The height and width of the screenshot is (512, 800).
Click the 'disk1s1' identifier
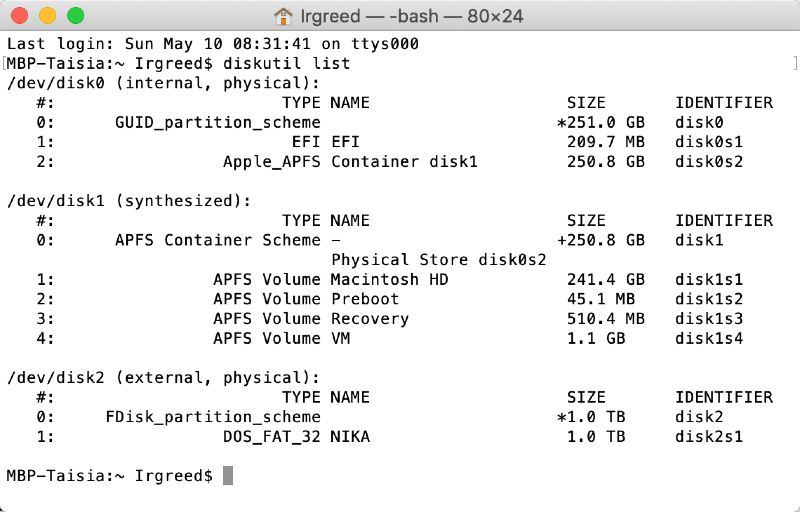point(709,279)
